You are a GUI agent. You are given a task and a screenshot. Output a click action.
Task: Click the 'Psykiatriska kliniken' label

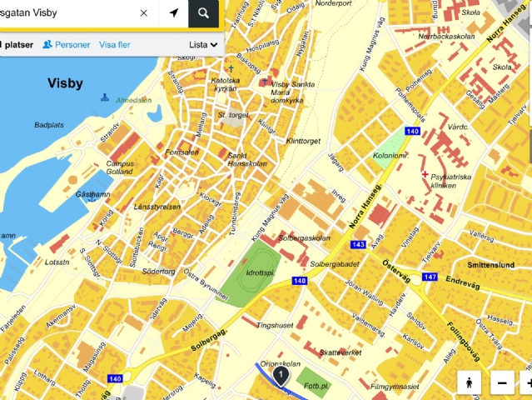pyautogui.click(x=450, y=182)
